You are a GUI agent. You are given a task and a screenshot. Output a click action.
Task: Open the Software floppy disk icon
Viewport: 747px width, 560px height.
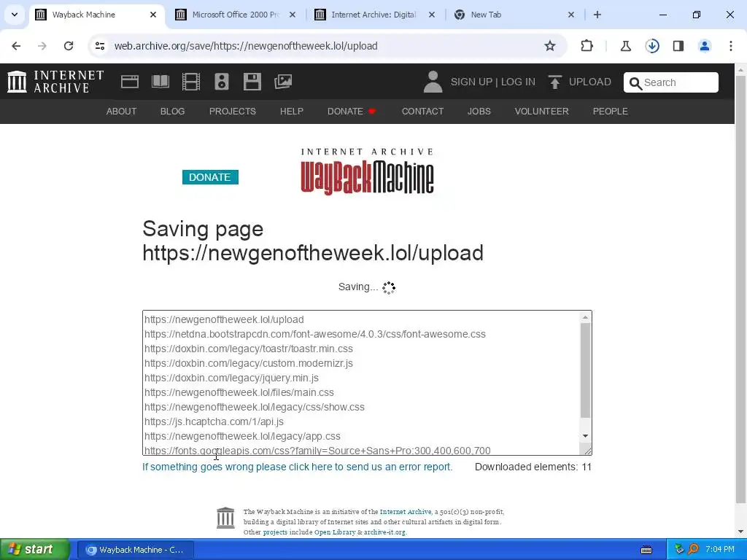(x=252, y=82)
